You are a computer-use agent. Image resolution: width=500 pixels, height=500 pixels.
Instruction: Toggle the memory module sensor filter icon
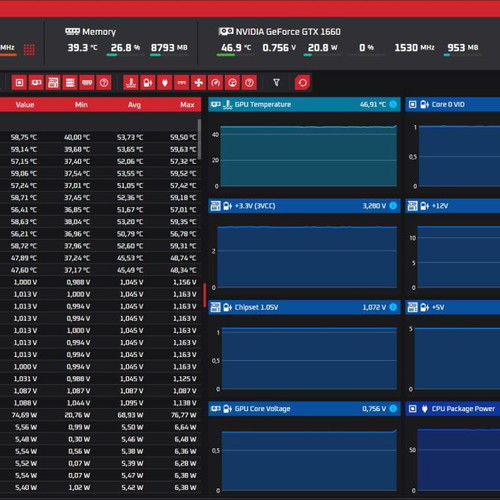tap(87, 83)
